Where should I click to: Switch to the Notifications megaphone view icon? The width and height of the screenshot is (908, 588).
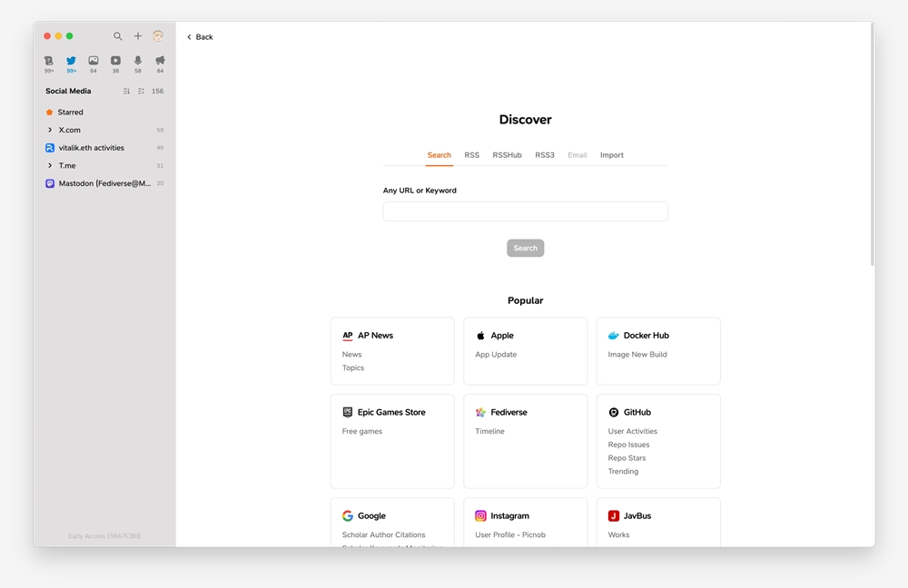[x=160, y=61]
